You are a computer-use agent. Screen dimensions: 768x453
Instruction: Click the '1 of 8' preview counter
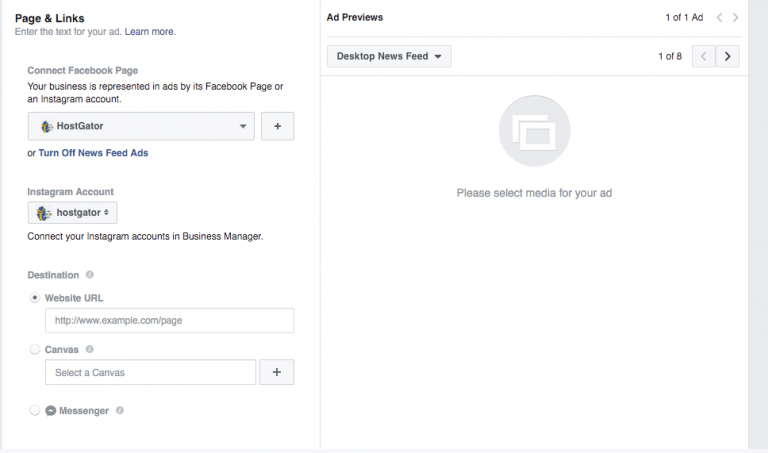pyautogui.click(x=670, y=56)
